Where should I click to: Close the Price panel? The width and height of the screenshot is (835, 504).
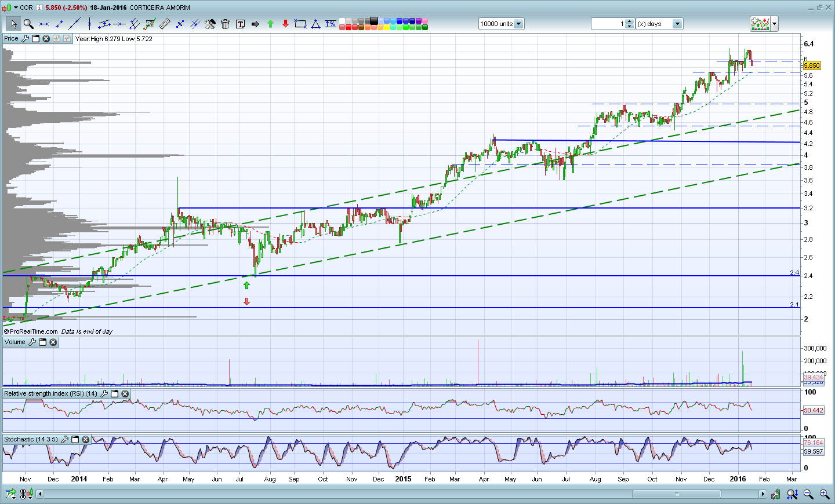(46, 38)
